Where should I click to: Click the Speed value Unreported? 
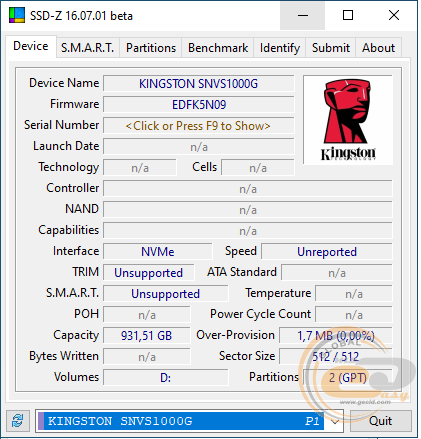[x=327, y=252]
